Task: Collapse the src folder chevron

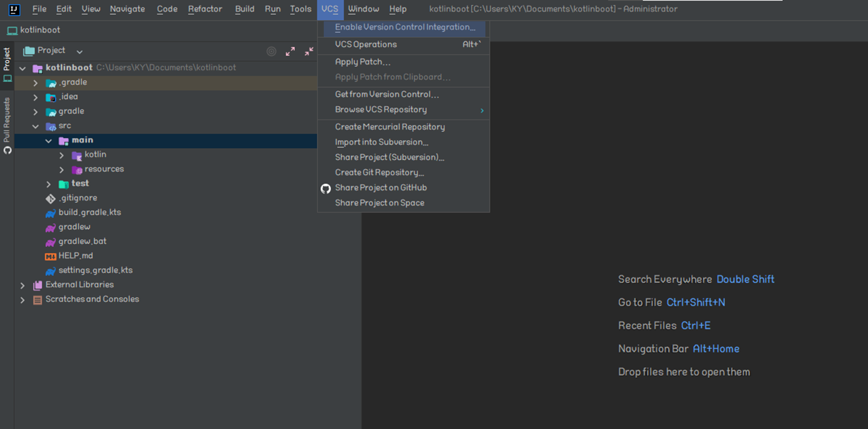Action: click(36, 126)
